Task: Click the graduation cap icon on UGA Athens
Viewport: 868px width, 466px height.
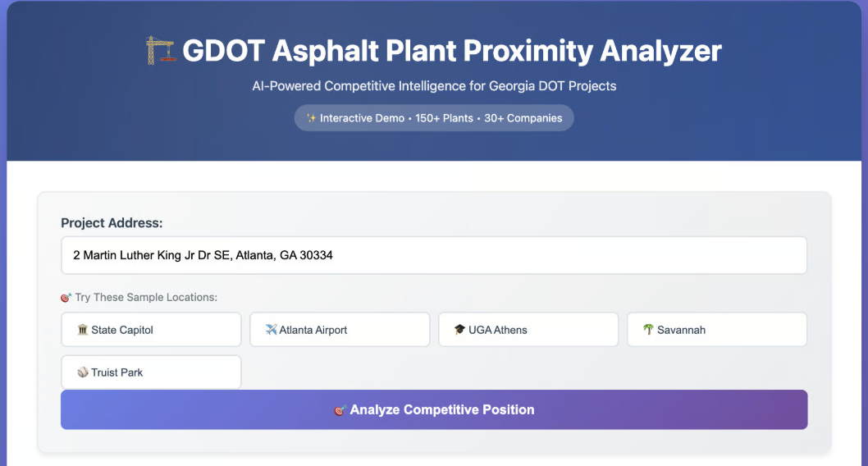Action: (459, 330)
